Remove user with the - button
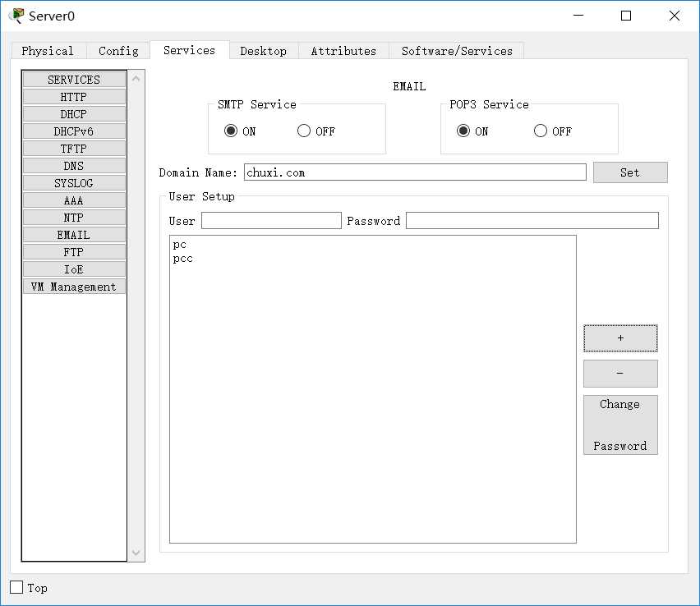The width and height of the screenshot is (700, 606). [620, 374]
